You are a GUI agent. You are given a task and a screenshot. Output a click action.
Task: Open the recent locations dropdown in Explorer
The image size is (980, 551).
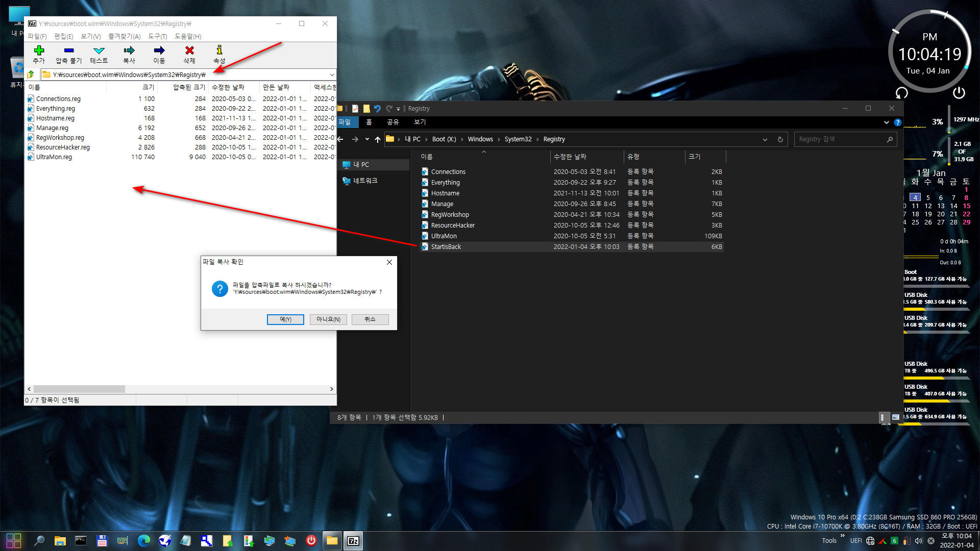tap(367, 139)
